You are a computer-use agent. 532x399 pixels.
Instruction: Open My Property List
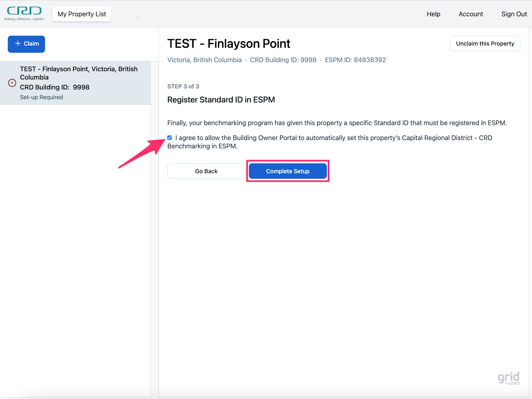(x=82, y=14)
